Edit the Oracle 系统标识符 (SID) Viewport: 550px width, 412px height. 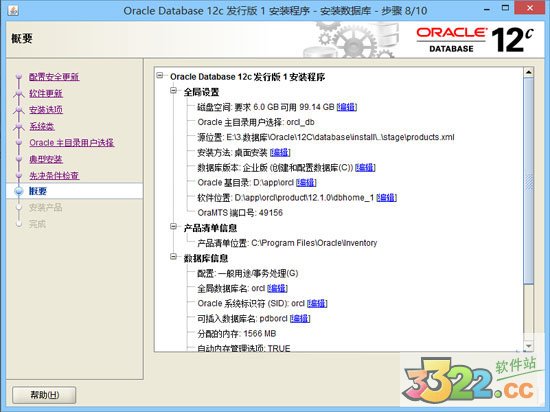click(x=317, y=303)
